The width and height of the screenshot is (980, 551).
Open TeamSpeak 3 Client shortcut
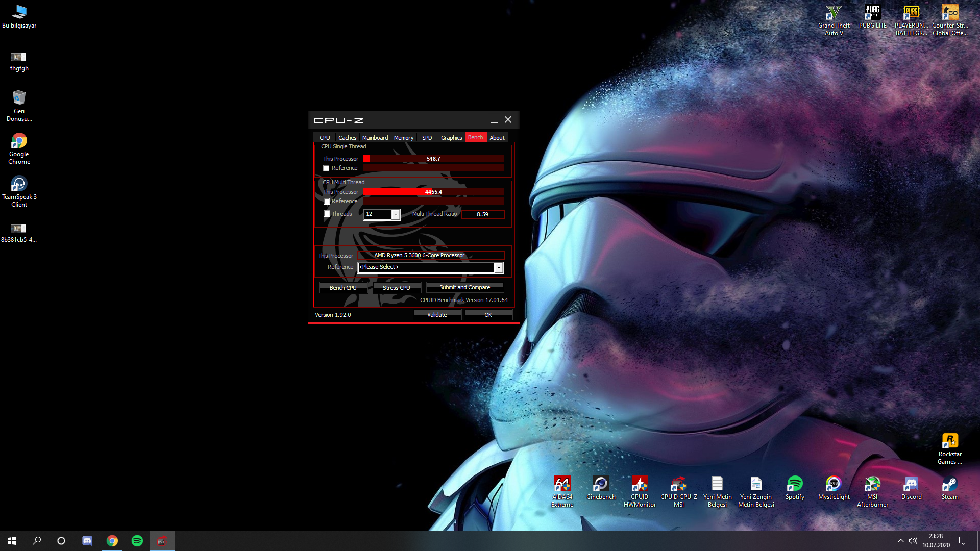[19, 191]
